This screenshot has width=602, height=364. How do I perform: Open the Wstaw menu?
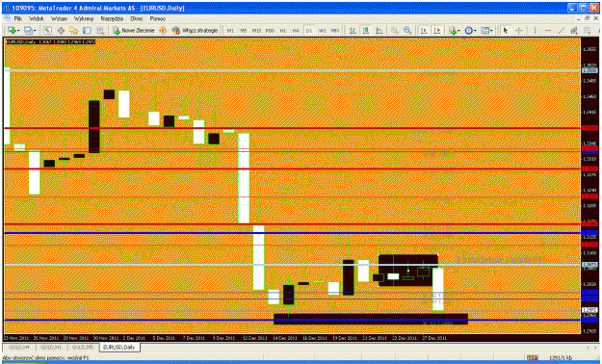[x=59, y=18]
